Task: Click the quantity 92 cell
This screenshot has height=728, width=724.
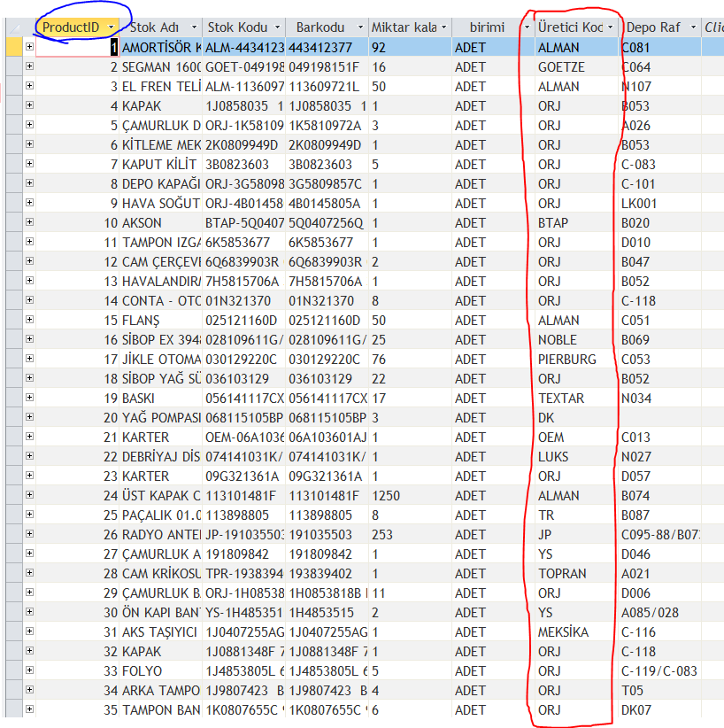Action: 411,47
